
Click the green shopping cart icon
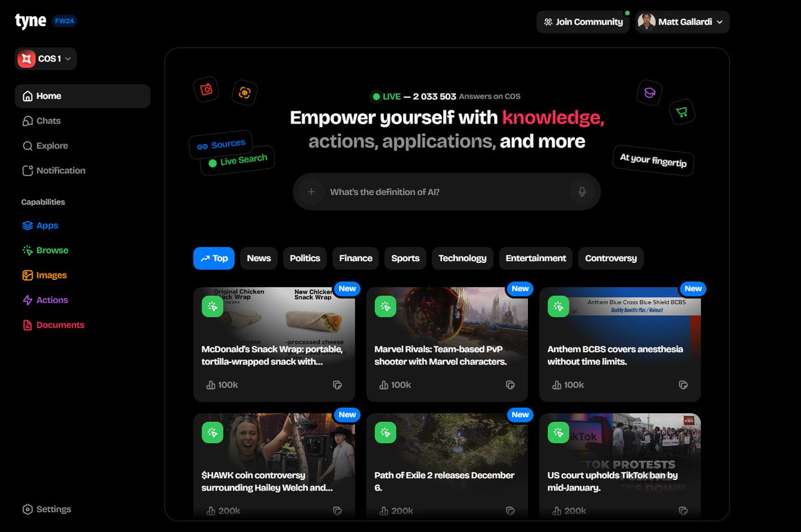point(682,111)
